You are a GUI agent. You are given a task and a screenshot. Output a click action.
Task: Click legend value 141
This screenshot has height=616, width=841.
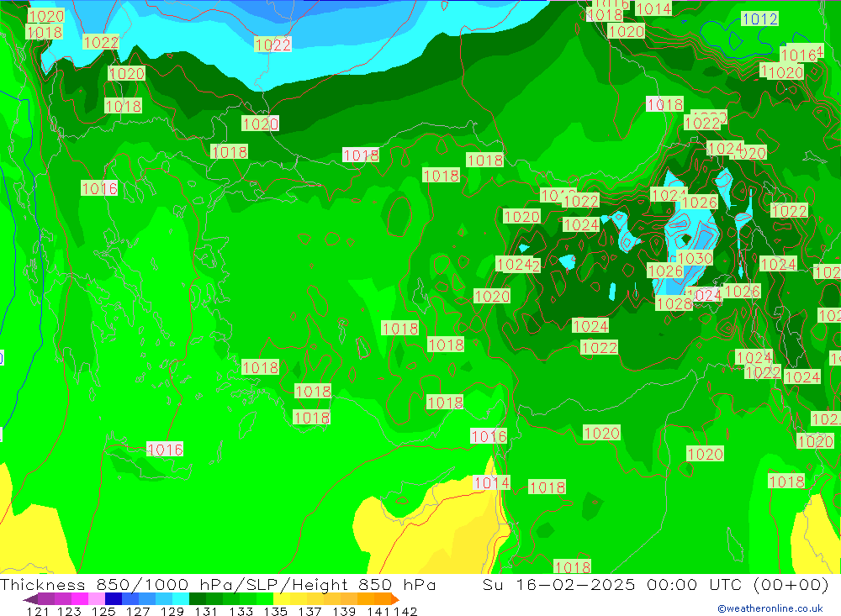pos(378,611)
